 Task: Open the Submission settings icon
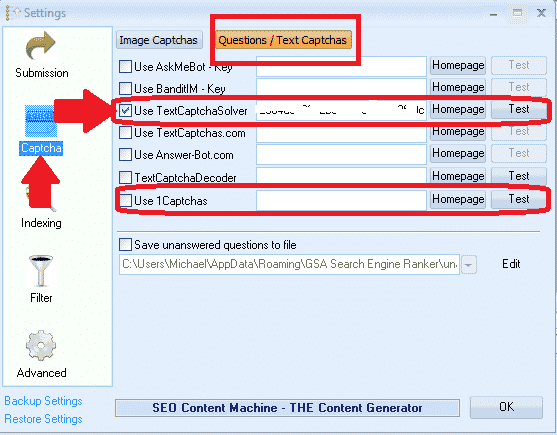tap(40, 46)
